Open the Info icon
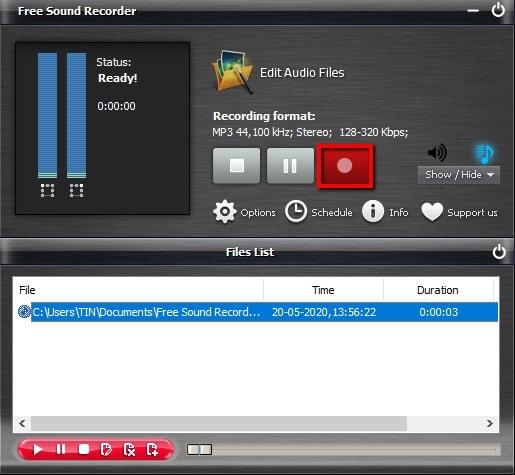This screenshot has height=475, width=515. pos(373,211)
